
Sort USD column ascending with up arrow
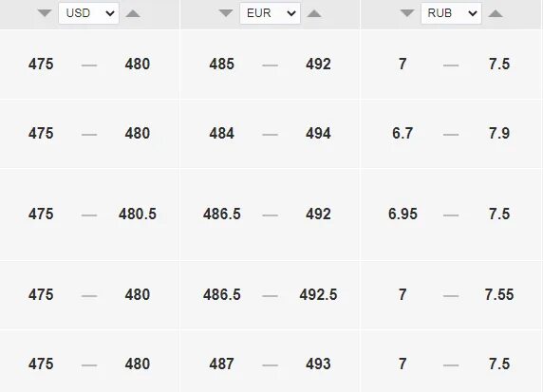tap(133, 13)
